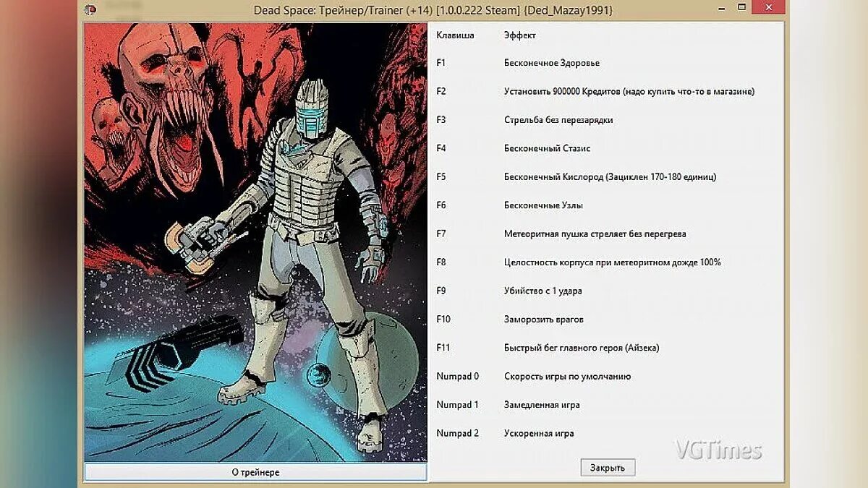Click 'Ускоренная игра' text
868x488 pixels.
[x=539, y=433]
